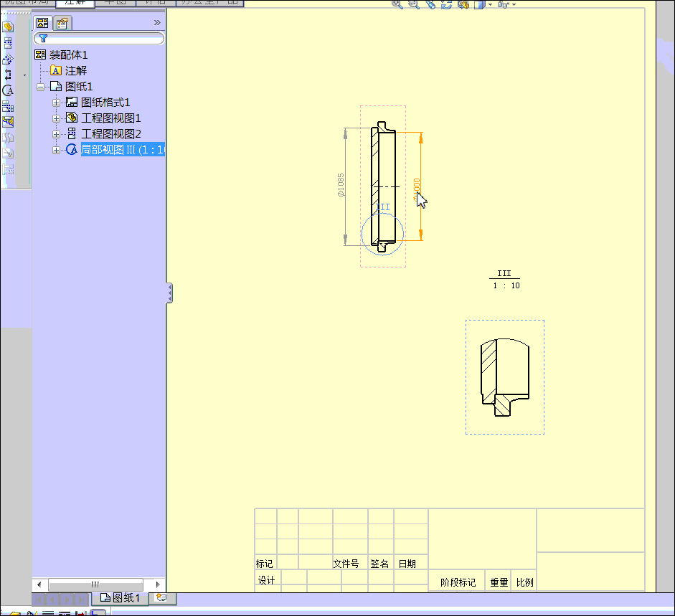Viewport: 675px width, 616px height.
Task: Open the FeatureManager design tree tab
Action: click(42, 23)
